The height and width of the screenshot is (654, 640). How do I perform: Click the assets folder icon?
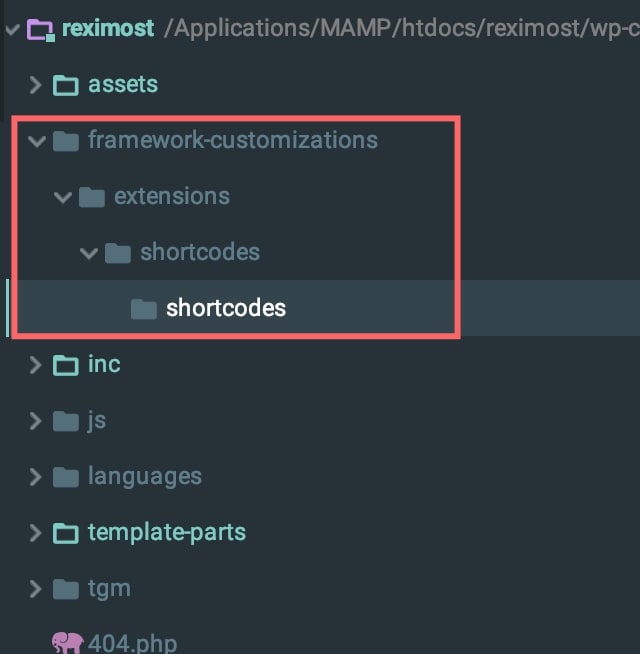[x=66, y=86]
